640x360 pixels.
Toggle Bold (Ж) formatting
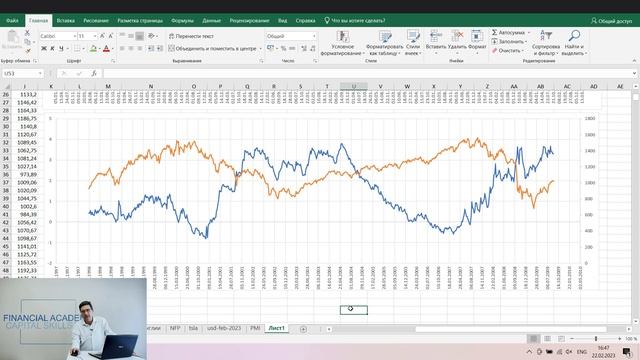click(x=44, y=49)
